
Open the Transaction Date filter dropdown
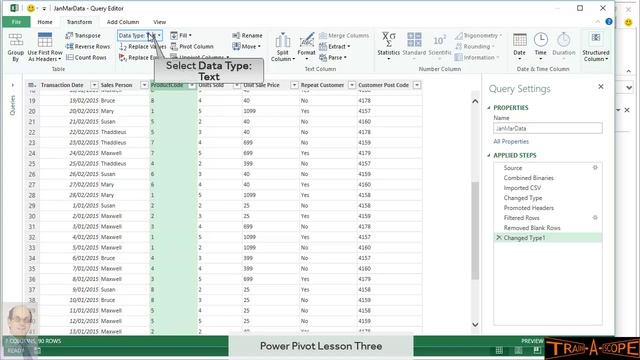pyautogui.click(x=94, y=85)
